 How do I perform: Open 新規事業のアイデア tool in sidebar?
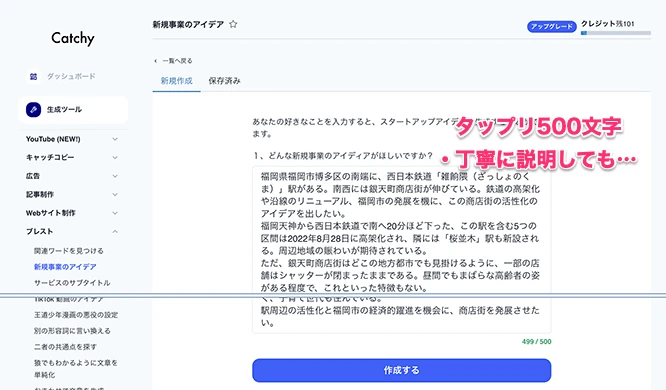pyautogui.click(x=65, y=267)
